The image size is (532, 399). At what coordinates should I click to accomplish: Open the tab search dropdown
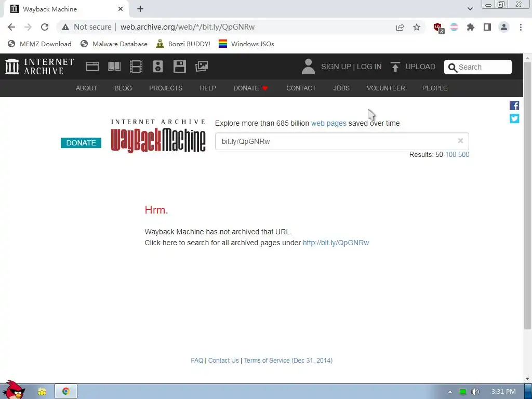coord(470,9)
